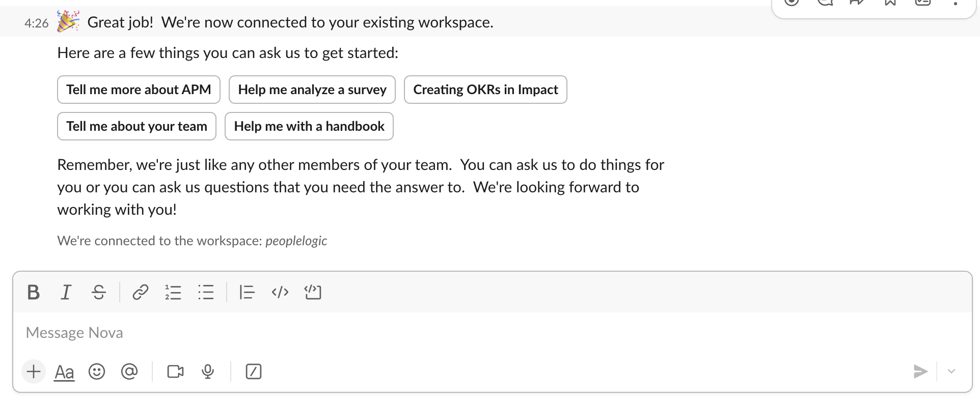Insert a code block
The width and height of the screenshot is (980, 403).
pyautogui.click(x=313, y=292)
